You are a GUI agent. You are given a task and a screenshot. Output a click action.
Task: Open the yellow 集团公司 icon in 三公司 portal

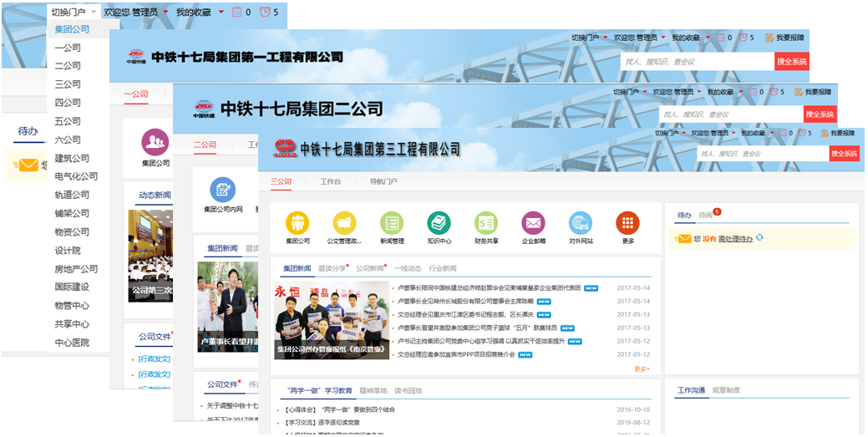click(x=297, y=223)
